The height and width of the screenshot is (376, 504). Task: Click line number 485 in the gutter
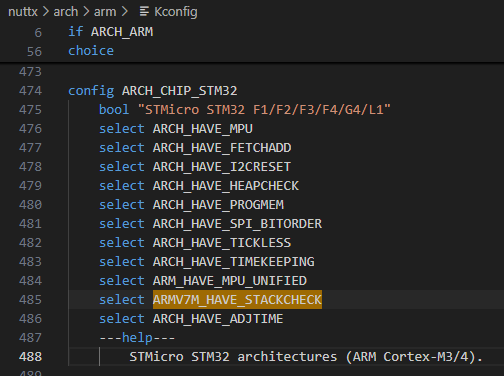(x=30, y=300)
